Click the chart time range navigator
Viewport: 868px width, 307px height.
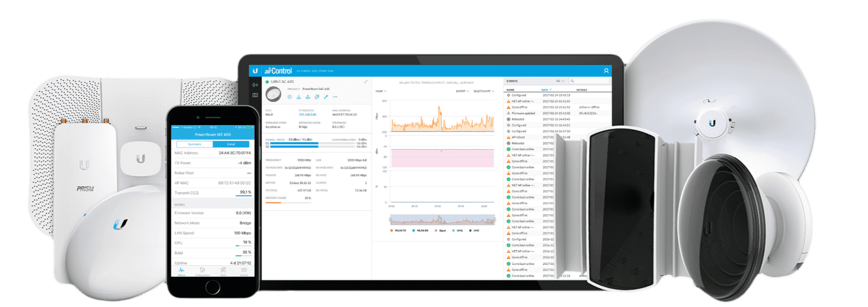point(442,220)
